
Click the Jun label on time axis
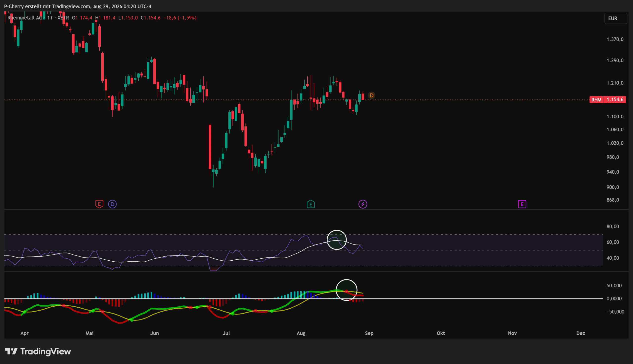[155, 333]
